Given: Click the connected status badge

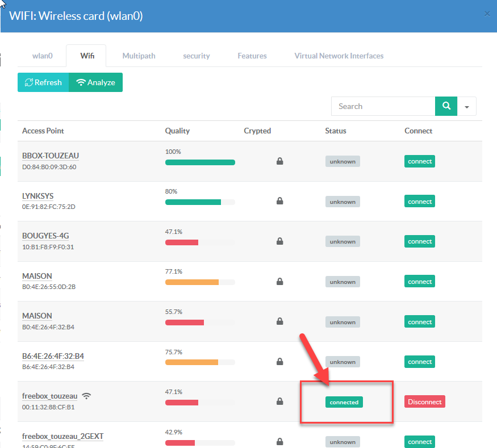Looking at the screenshot, I should tap(344, 402).
